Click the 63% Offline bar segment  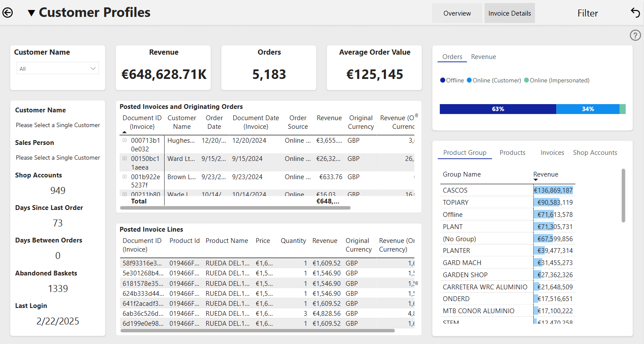click(x=498, y=109)
